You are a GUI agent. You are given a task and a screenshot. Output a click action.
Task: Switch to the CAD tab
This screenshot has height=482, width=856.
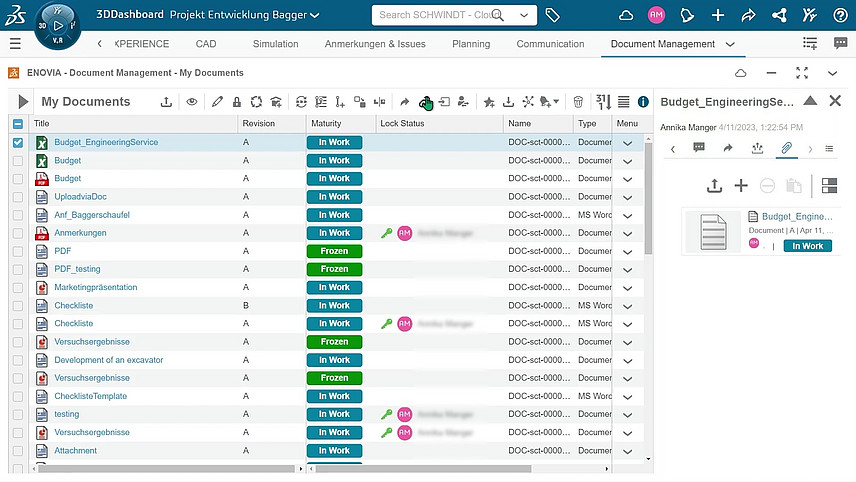coord(206,44)
